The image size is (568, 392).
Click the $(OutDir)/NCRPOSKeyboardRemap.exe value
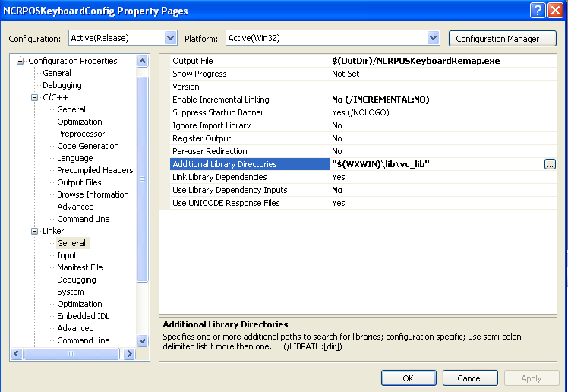point(416,61)
